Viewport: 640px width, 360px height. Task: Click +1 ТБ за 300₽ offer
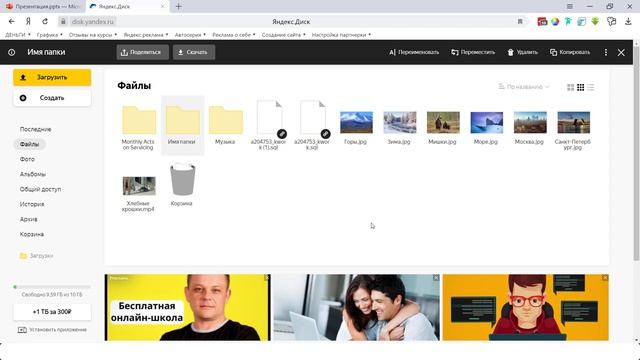point(52,312)
